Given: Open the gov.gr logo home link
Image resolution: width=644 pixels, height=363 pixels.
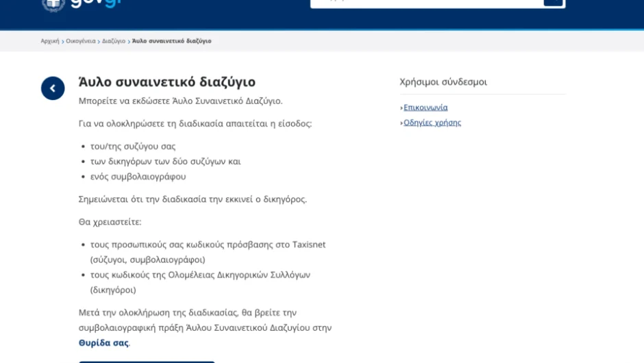Looking at the screenshot, I should (97, 3).
